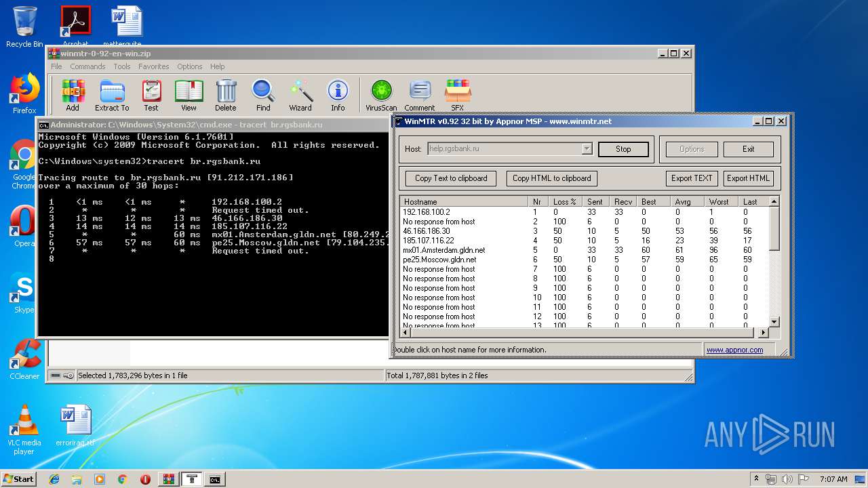Viewport: 868px width, 488px height.
Task: Click the Host input field in WinMTR
Action: 504,149
